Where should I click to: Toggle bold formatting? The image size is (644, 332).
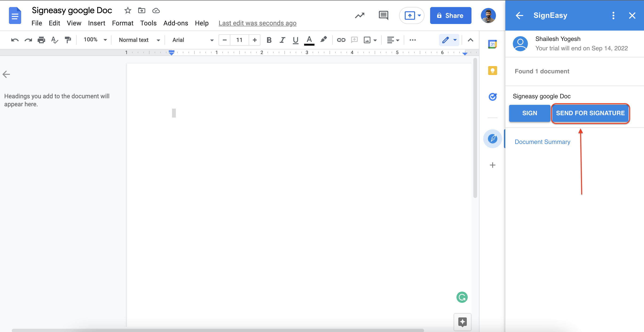point(269,40)
